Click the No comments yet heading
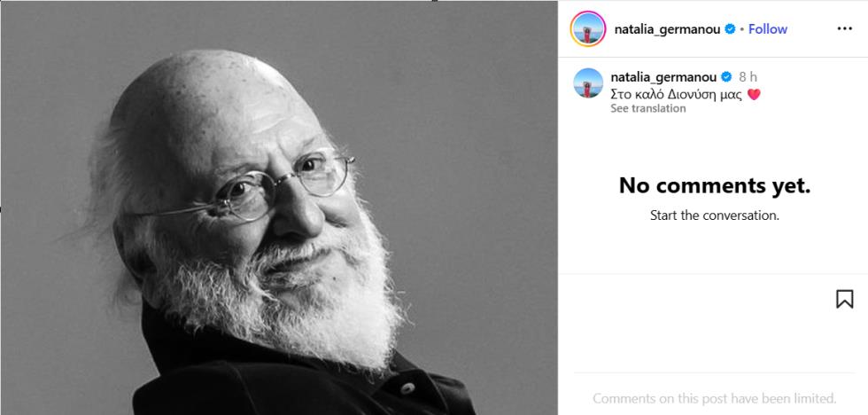This screenshot has height=415, width=868. [715, 185]
